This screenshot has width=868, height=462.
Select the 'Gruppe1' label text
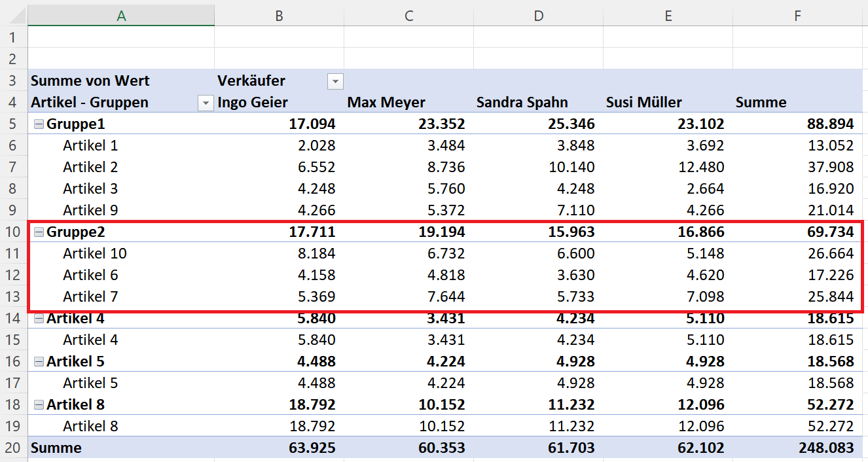pyautogui.click(x=75, y=124)
